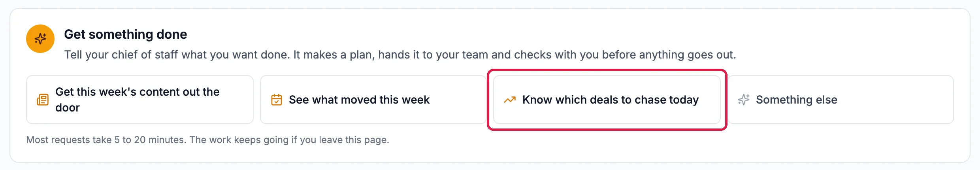This screenshot has width=980, height=170.
Task: Select the "Get this week's content out the door" card
Action: [x=140, y=100]
